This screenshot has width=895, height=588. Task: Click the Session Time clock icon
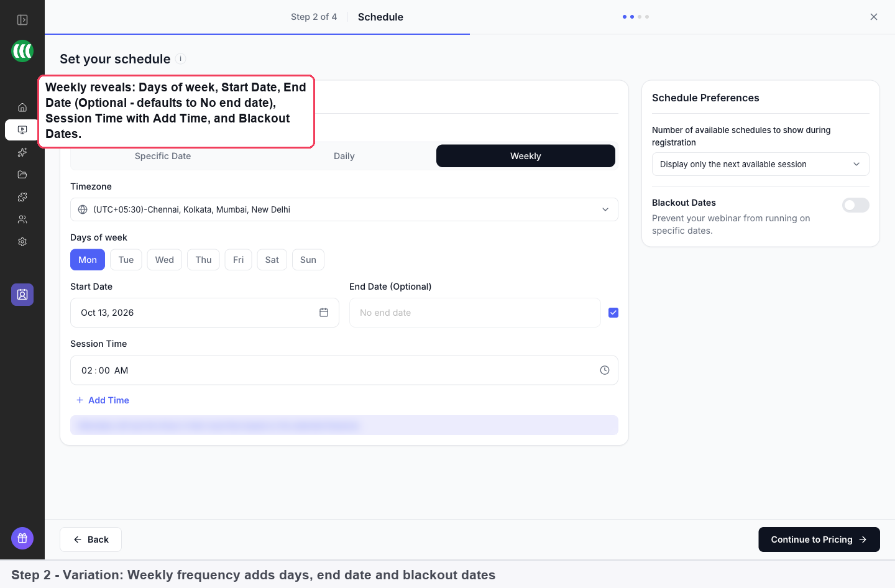pyautogui.click(x=605, y=370)
